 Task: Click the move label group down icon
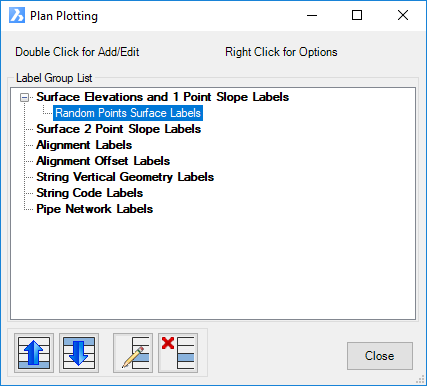[79, 353]
